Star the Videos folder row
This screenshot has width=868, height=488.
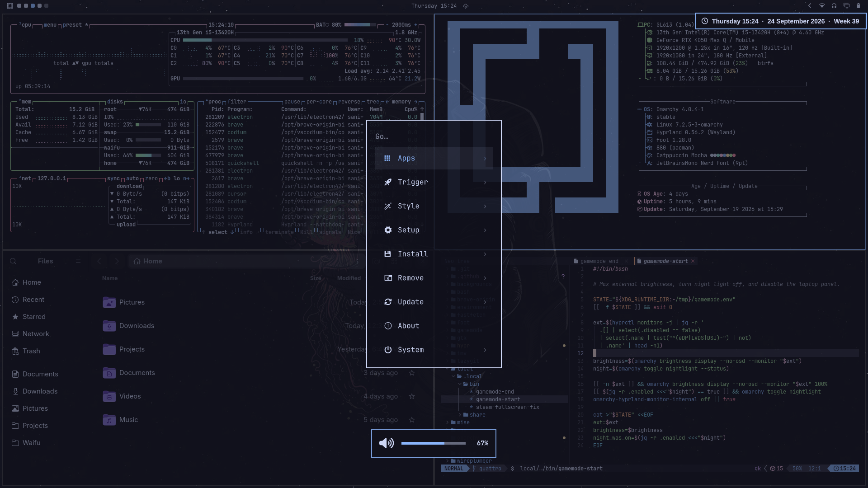[x=412, y=396]
